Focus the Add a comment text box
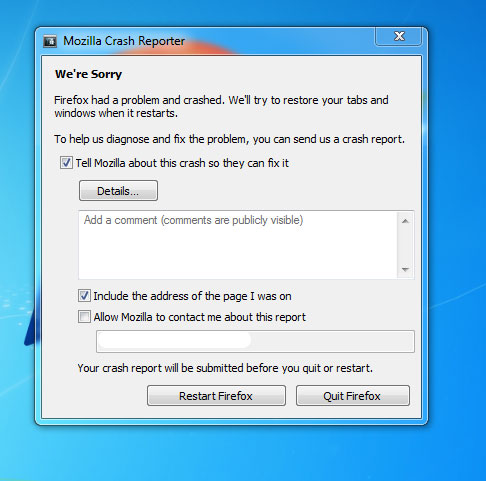This screenshot has width=486, height=481. pos(238,245)
